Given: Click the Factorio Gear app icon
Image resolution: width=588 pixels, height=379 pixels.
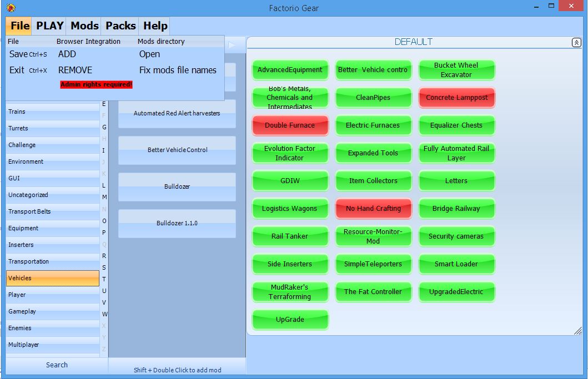Looking at the screenshot, I should coord(11,8).
